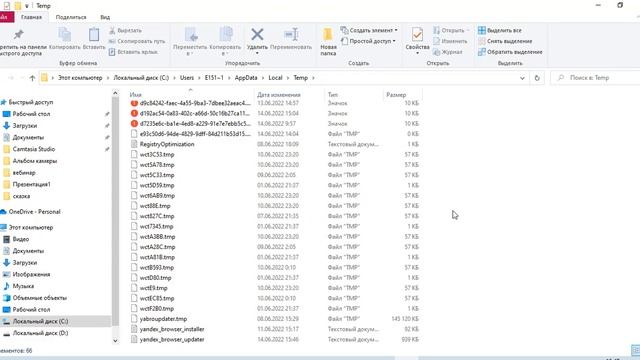Click the Копировать clipboard icon
The image size is (640, 360).
(x=64, y=35)
